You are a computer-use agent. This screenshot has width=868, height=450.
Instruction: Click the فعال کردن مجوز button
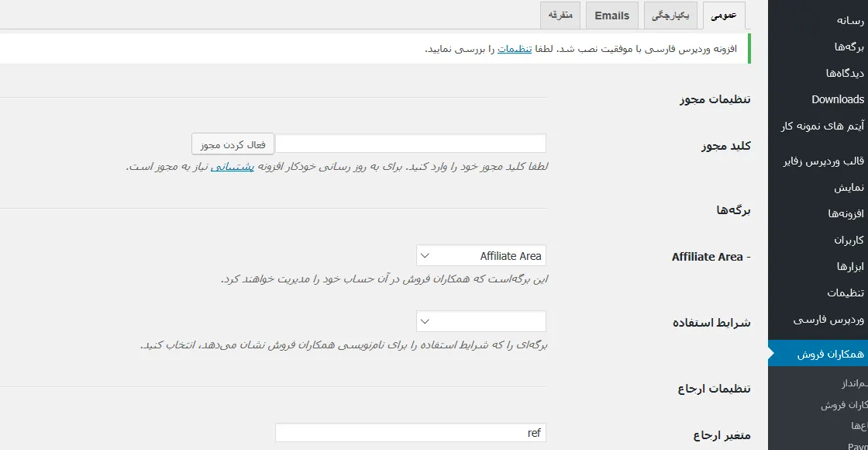(233, 144)
